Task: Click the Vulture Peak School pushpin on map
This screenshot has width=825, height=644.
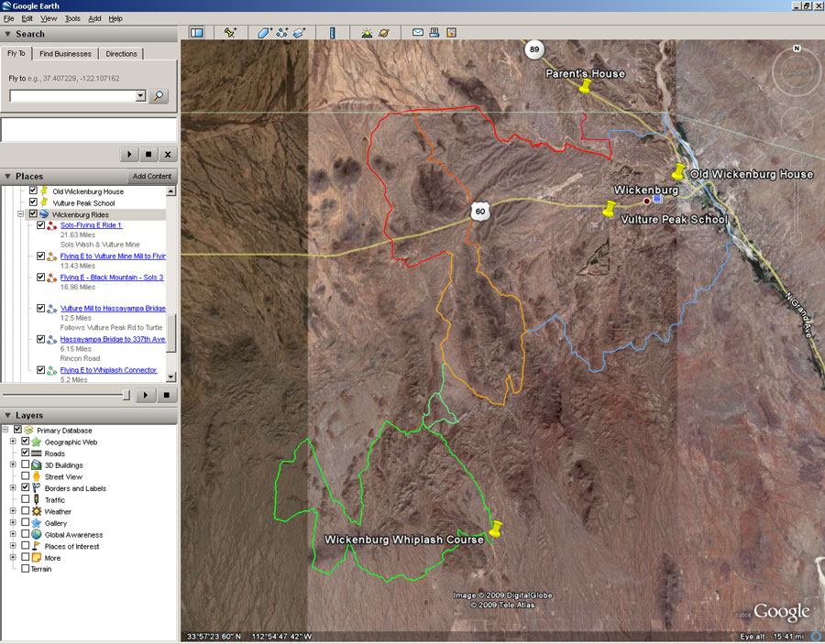Action: click(609, 208)
